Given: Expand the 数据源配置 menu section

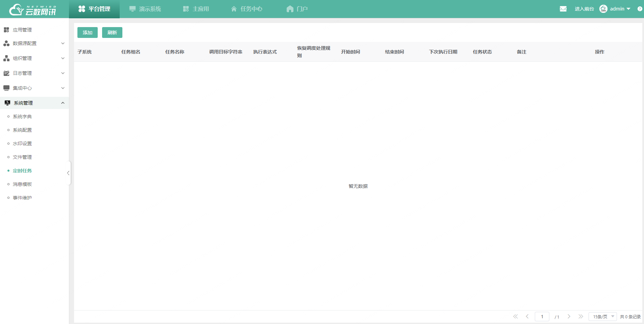Looking at the screenshot, I should pyautogui.click(x=63, y=43).
